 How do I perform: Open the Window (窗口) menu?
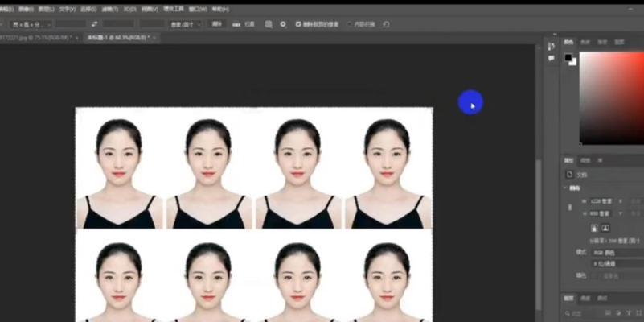point(198,9)
